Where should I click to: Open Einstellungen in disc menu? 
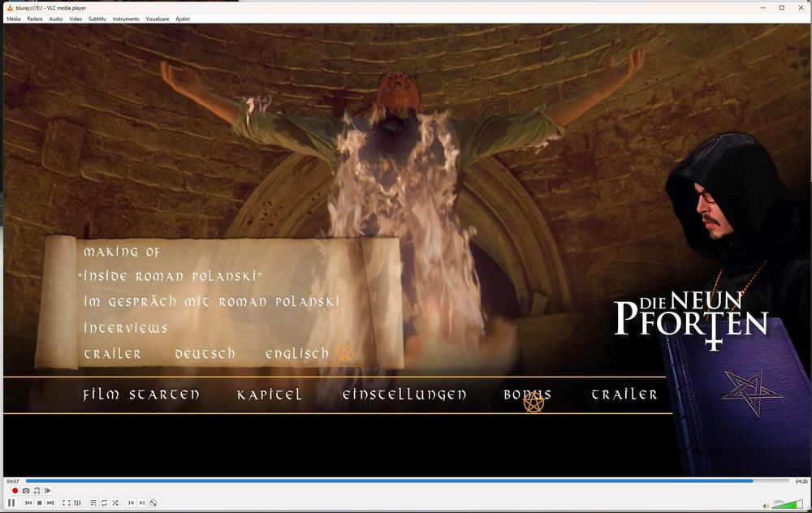pos(404,395)
